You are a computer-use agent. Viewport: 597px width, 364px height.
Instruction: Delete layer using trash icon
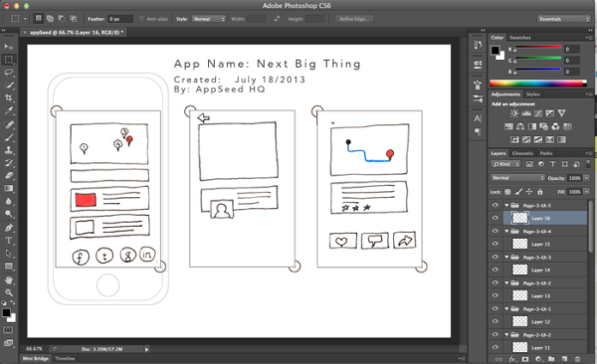coord(577,359)
